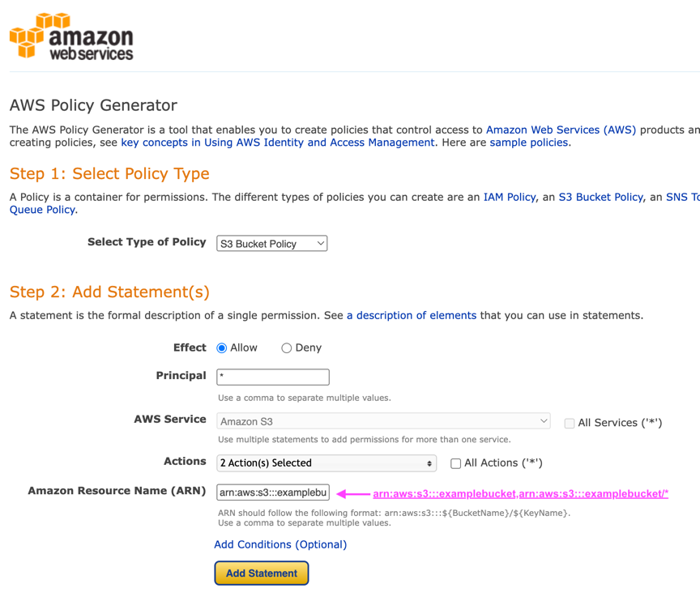Open the Actions selection dropdown
The image size is (700, 601).
pyautogui.click(x=326, y=463)
